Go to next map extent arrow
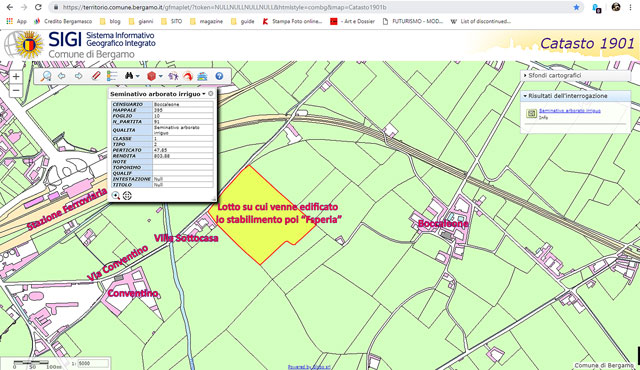640x370 pixels. (78, 76)
